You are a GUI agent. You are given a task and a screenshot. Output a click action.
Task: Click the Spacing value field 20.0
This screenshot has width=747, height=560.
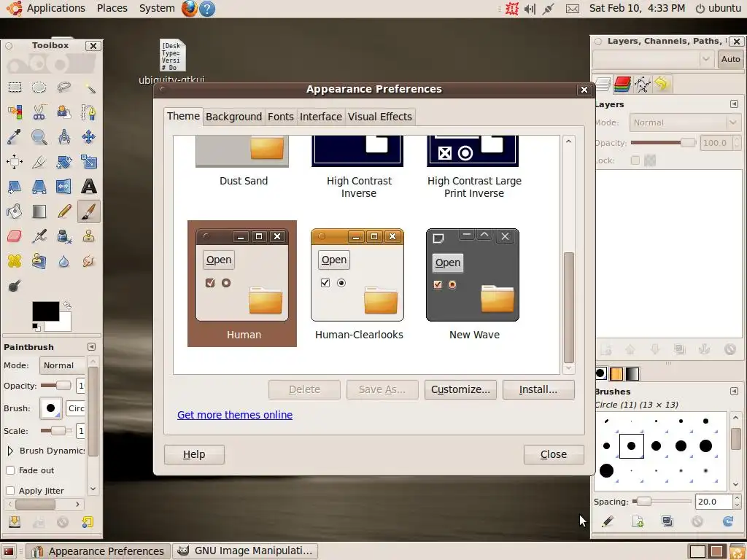pyautogui.click(x=713, y=502)
